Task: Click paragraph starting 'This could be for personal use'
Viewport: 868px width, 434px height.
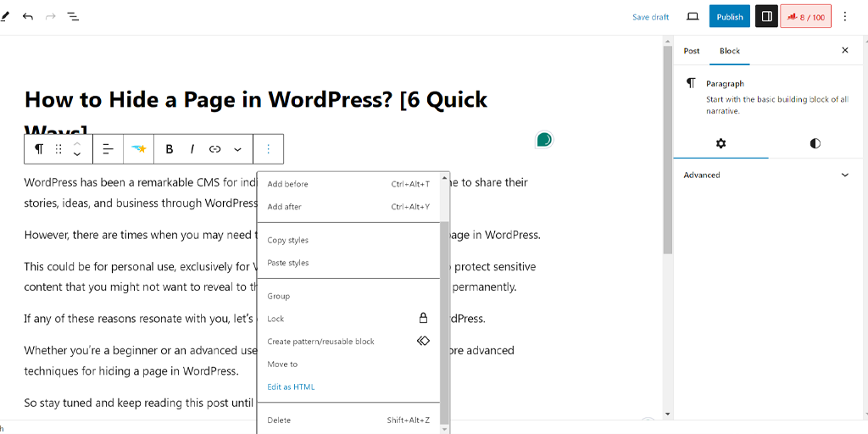Action: pyautogui.click(x=280, y=277)
